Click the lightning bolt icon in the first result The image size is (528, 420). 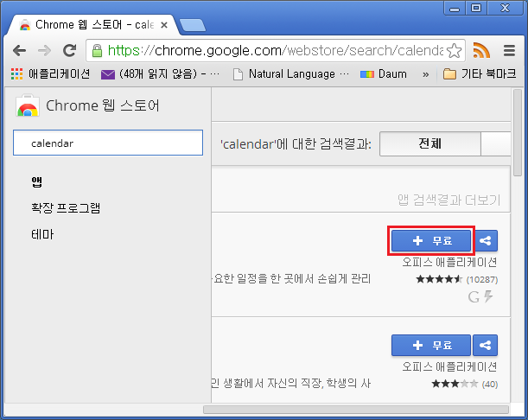tap(488, 296)
